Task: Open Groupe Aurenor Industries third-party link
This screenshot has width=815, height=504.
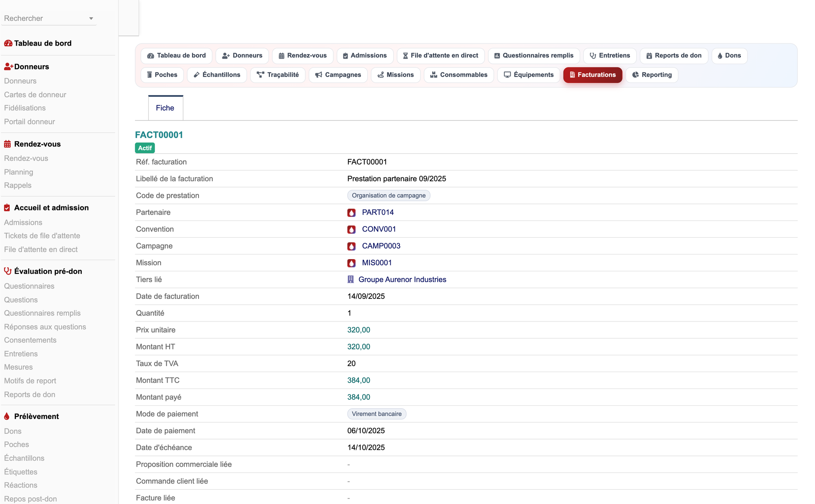Action: (x=402, y=280)
